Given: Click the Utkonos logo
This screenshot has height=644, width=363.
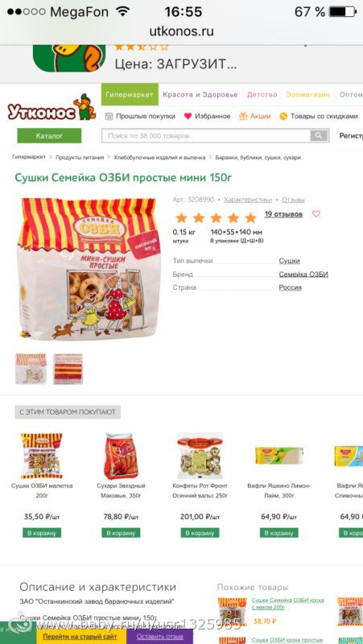Looking at the screenshot, I should coord(52,108).
